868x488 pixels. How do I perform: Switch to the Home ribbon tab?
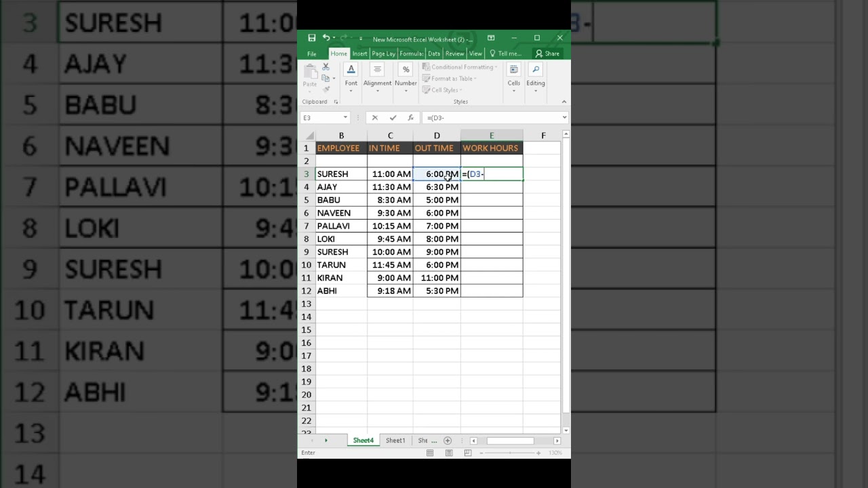(339, 54)
